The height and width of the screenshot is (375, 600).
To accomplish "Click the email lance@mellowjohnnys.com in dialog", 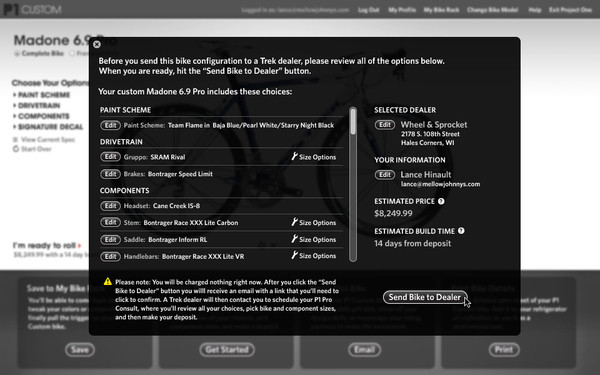I will click(440, 184).
